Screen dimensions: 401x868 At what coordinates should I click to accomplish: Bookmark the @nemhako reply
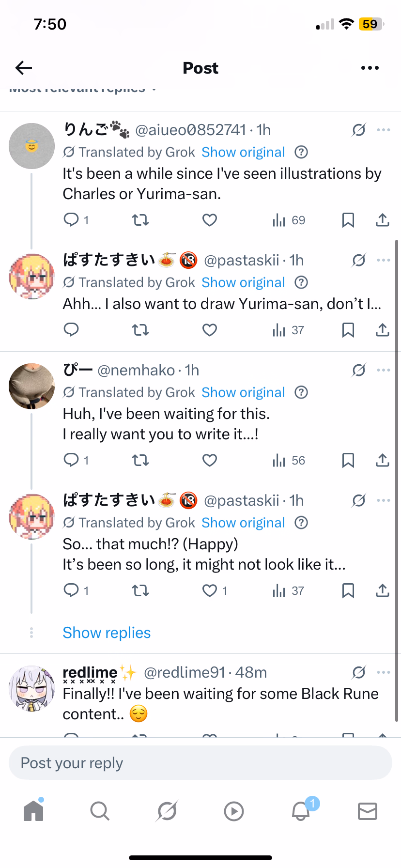(x=348, y=461)
